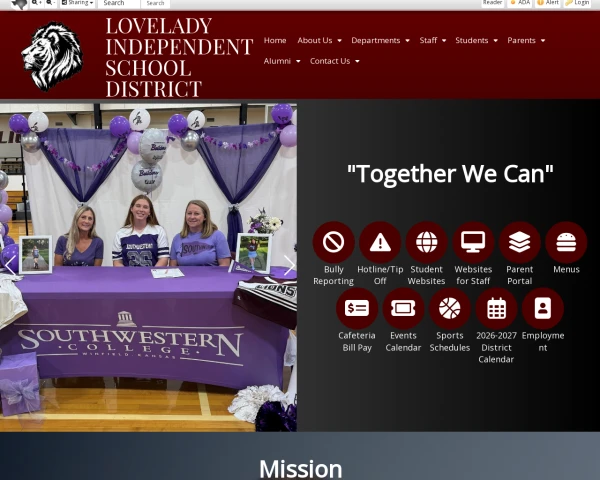This screenshot has width=600, height=480.
Task: Open the Cafeteria Bill Pay icon
Action: (357, 308)
